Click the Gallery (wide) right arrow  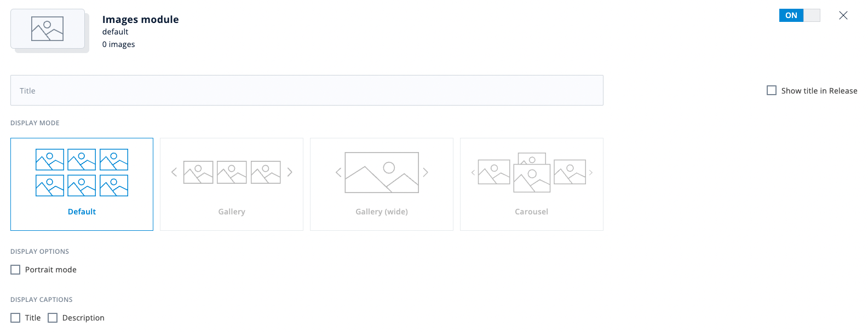point(426,172)
